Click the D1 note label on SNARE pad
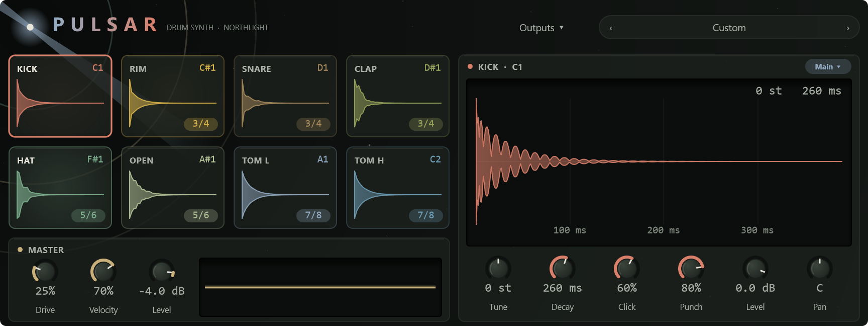Image resolution: width=868 pixels, height=326 pixels. click(x=322, y=68)
